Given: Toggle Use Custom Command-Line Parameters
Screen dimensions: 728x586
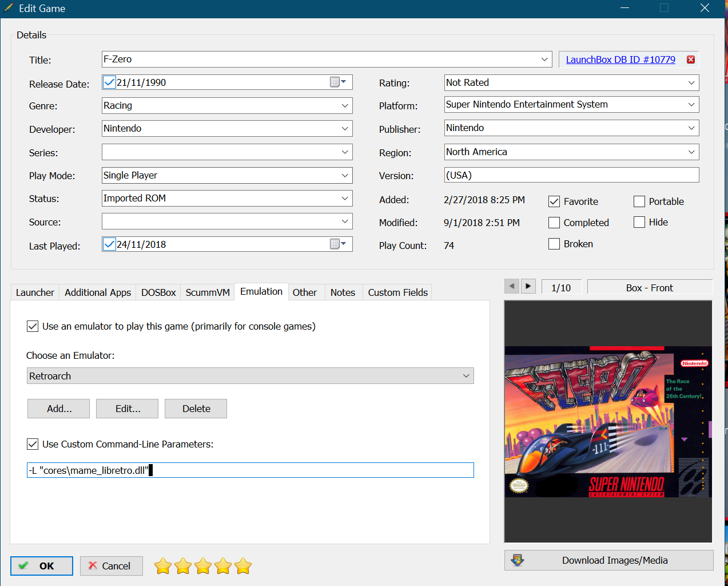Looking at the screenshot, I should tap(33, 444).
